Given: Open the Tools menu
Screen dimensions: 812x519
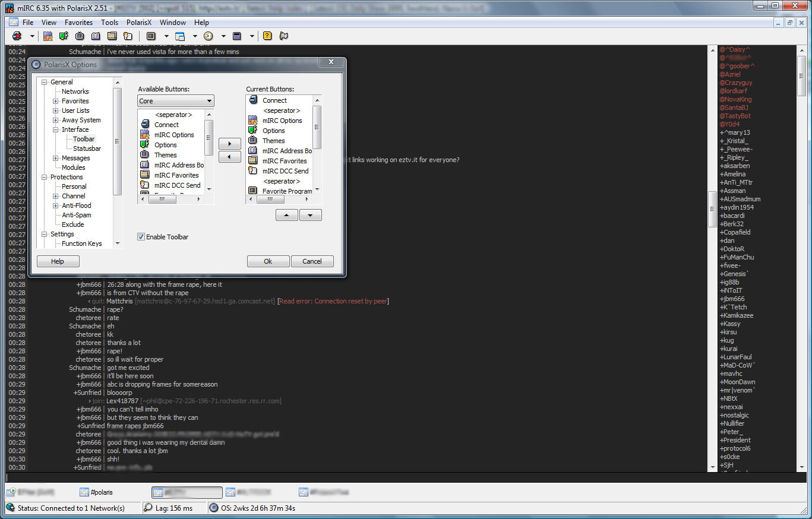Looking at the screenshot, I should [110, 23].
